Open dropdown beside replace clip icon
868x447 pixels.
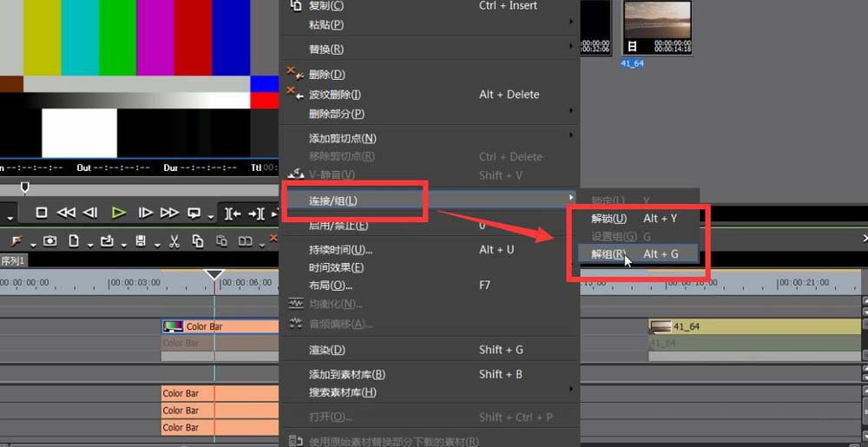262,245
